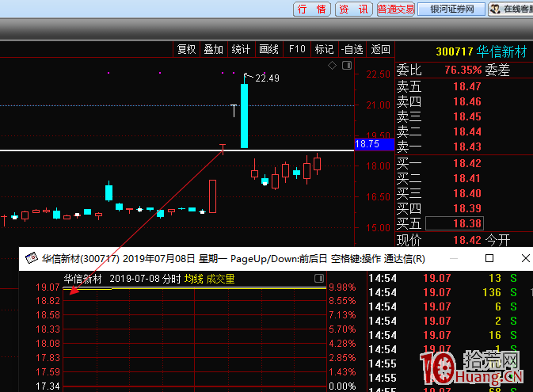
Task: Select 叠加 in chart toolbar
Action: [x=214, y=50]
